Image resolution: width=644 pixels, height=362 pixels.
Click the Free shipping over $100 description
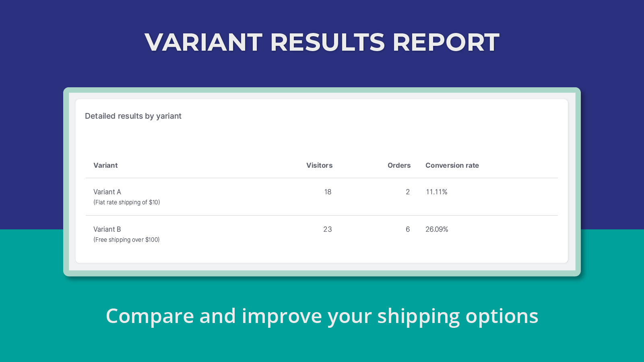point(127,240)
